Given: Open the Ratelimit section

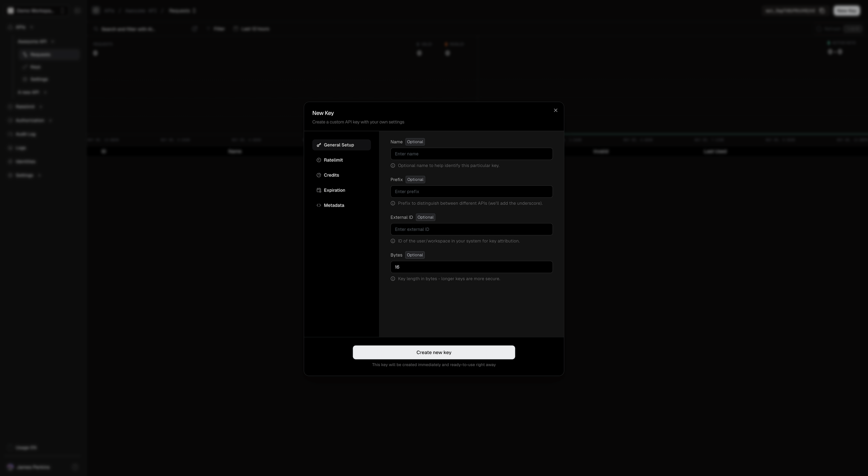Looking at the screenshot, I should (x=341, y=160).
